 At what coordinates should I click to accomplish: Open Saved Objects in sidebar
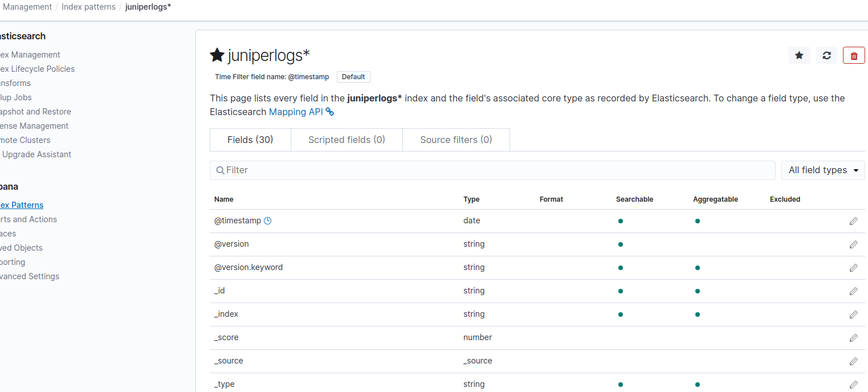click(x=21, y=248)
